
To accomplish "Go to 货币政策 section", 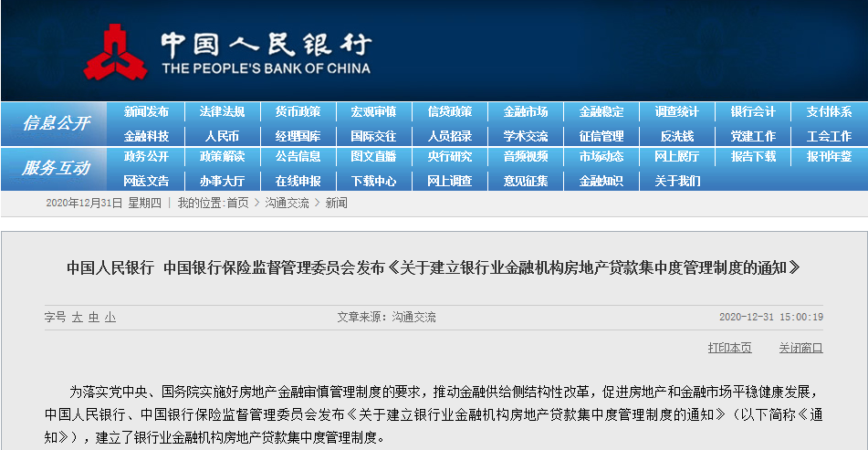I will 298,111.
